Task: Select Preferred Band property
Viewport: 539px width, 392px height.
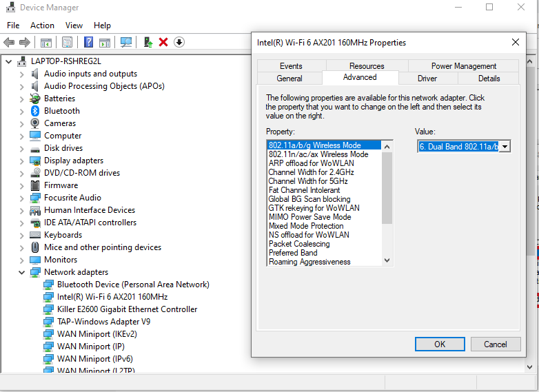Action: [x=324, y=253]
